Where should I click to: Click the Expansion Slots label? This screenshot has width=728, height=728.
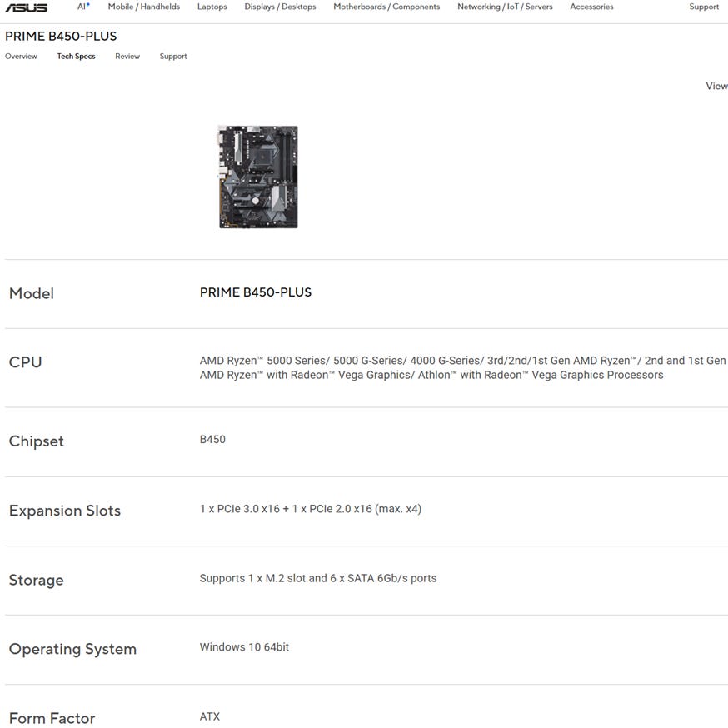[64, 511]
